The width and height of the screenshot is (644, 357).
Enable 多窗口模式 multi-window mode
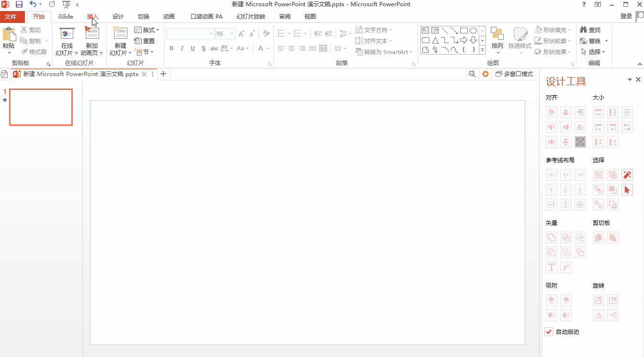tap(514, 74)
